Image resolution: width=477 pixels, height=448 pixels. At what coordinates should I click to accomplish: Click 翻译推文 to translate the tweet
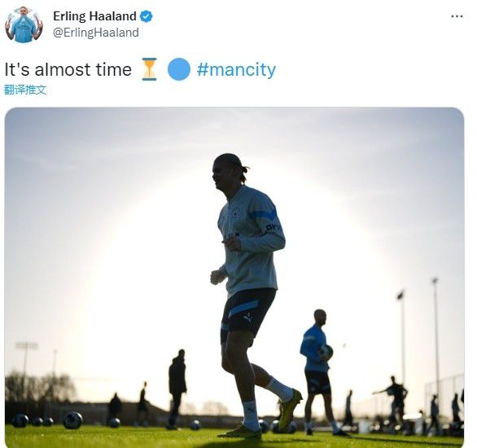[x=25, y=90]
